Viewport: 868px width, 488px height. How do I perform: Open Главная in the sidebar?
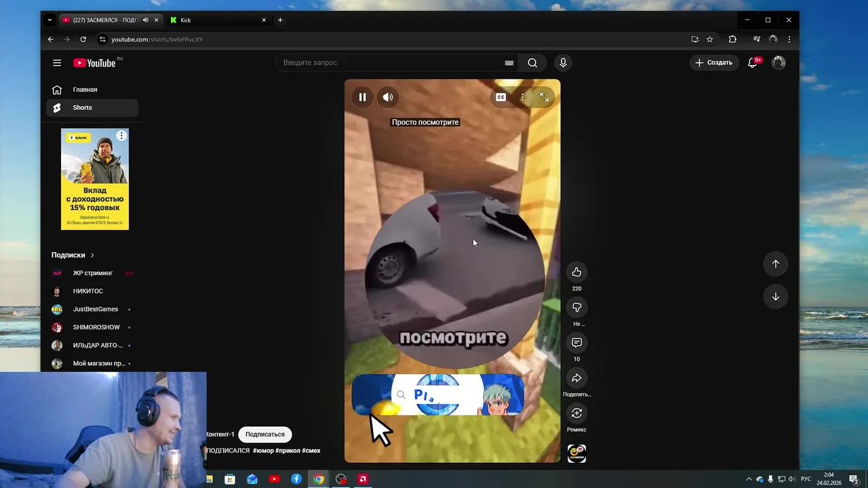(92, 89)
